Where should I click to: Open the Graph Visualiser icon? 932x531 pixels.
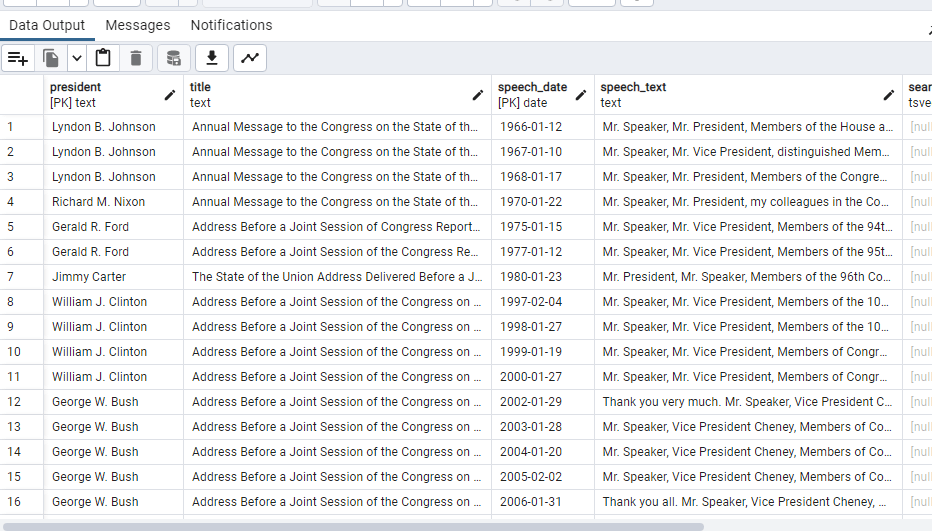pyautogui.click(x=250, y=58)
